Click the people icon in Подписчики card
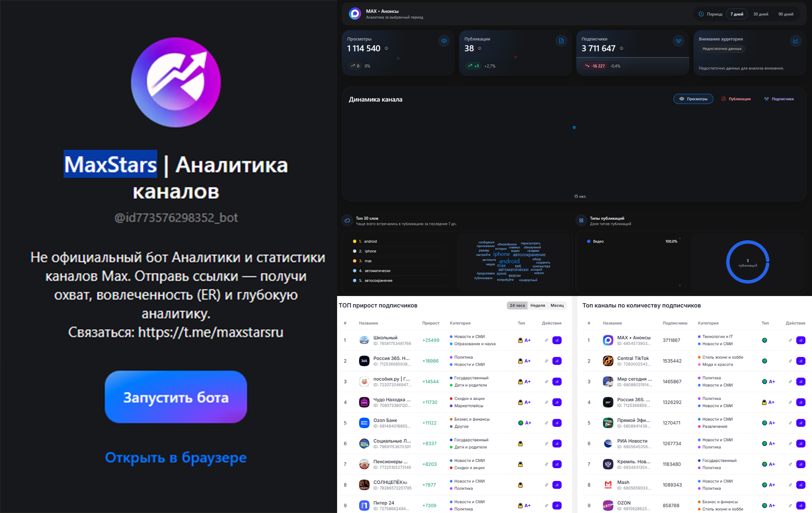 (679, 41)
